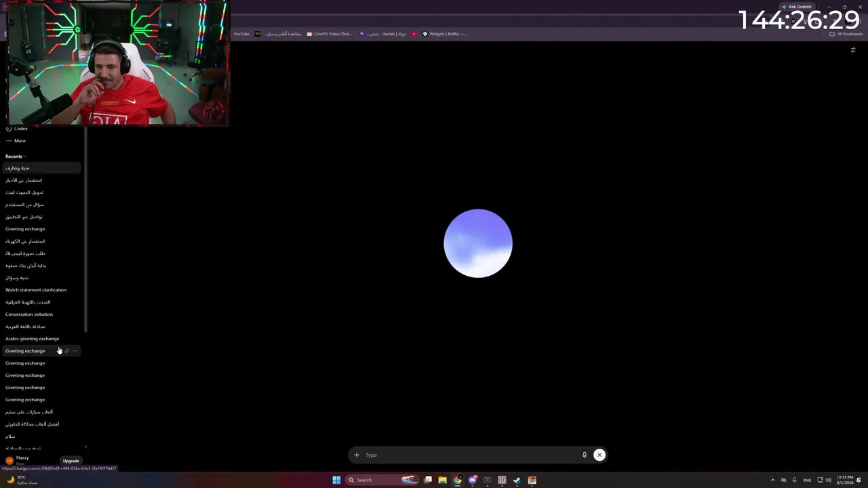The width and height of the screenshot is (868, 488).
Task: Open chat 'سلام' in Recents
Action: tap(41, 436)
